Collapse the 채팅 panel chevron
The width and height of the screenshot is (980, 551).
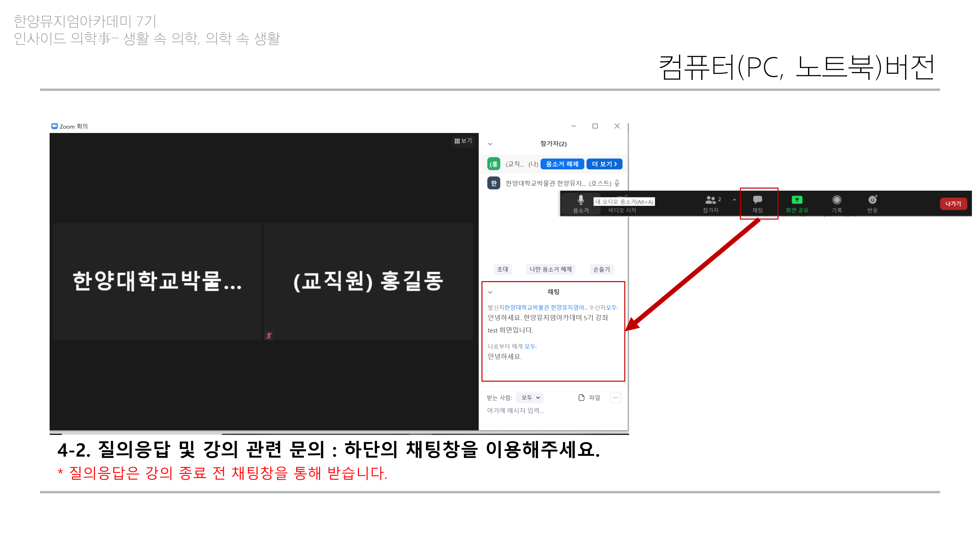[490, 292]
